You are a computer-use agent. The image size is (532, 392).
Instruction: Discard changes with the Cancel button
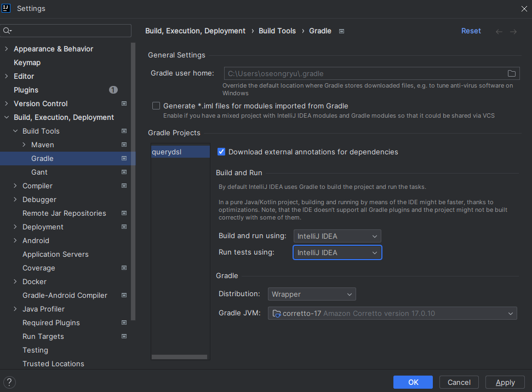pos(459,382)
